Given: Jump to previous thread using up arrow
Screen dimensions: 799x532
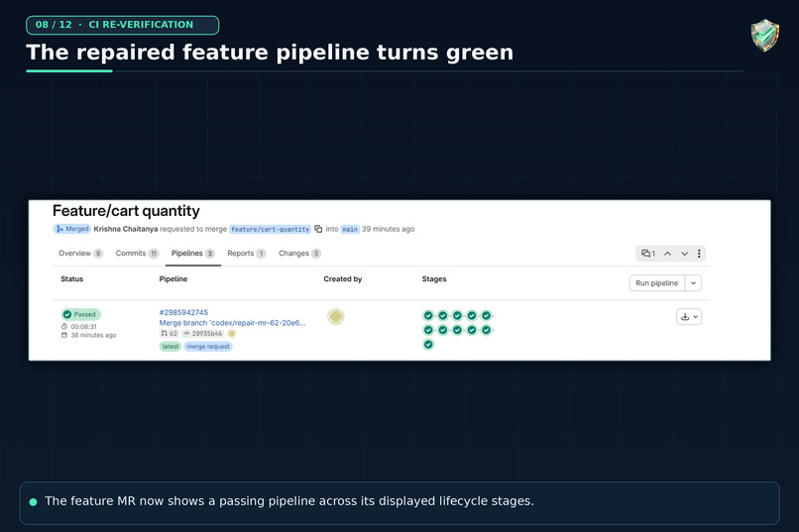Looking at the screenshot, I should 667,254.
